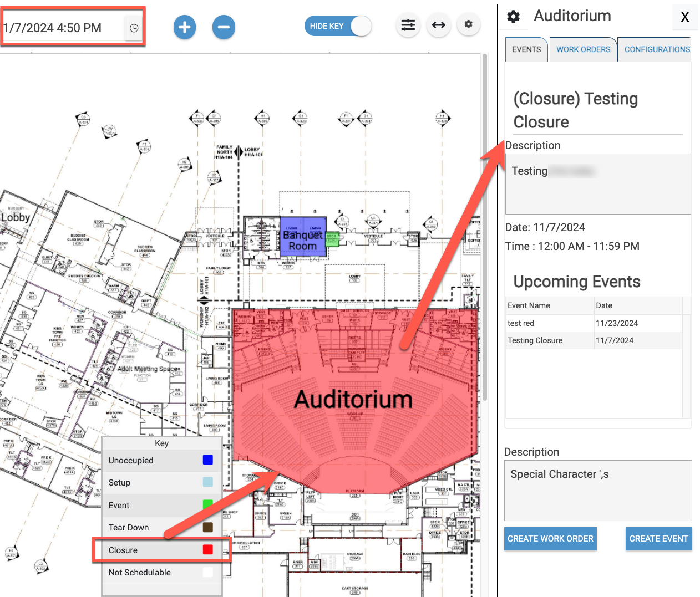Image resolution: width=700 pixels, height=597 pixels.
Task: Click the green Event color swatch
Action: click(x=208, y=504)
